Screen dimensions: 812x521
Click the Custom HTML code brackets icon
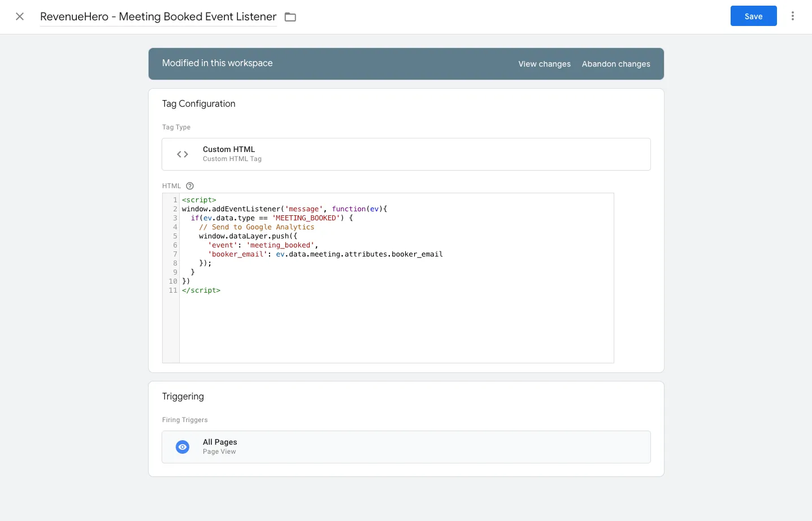[x=183, y=154]
